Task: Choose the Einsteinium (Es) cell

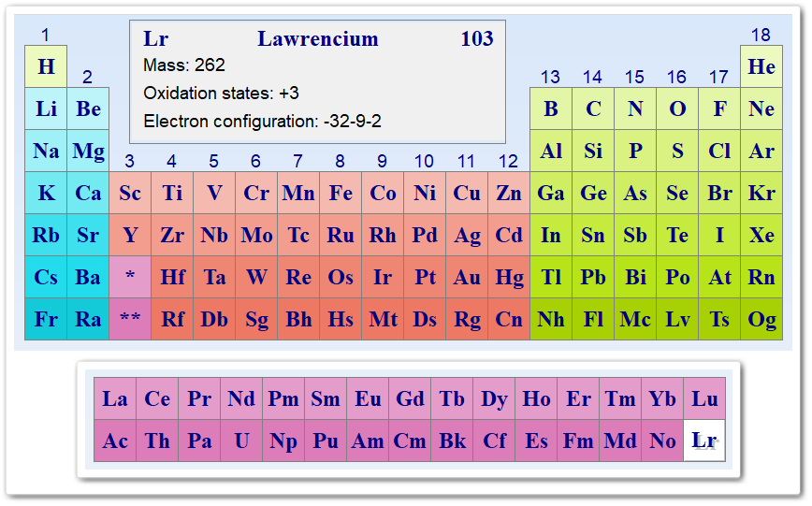Action: (x=536, y=441)
